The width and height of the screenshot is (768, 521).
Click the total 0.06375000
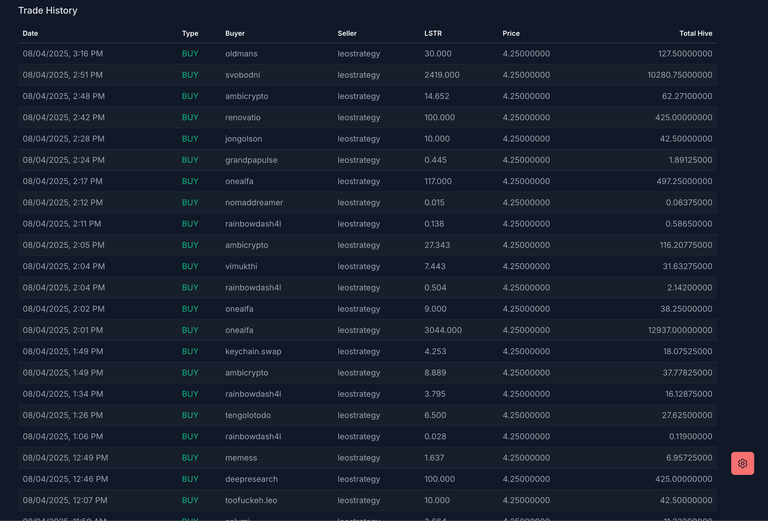pyautogui.click(x=689, y=203)
